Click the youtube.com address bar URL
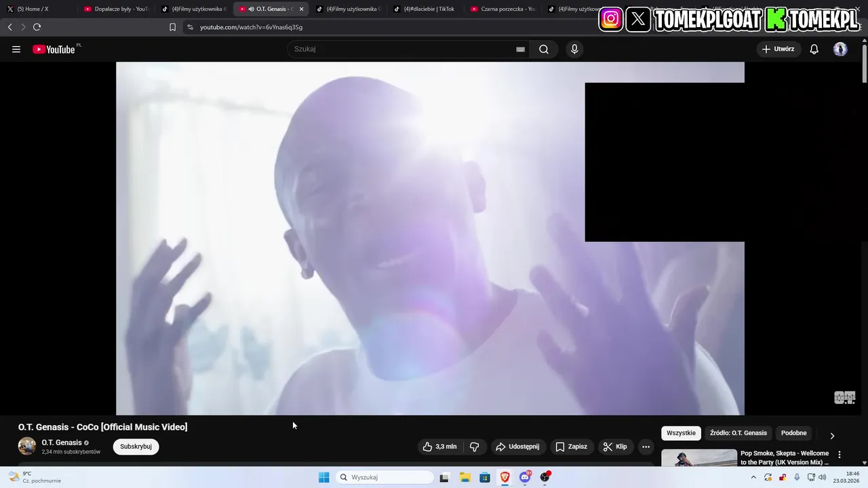Viewport: 868px width, 488px height. pyautogui.click(x=251, y=27)
